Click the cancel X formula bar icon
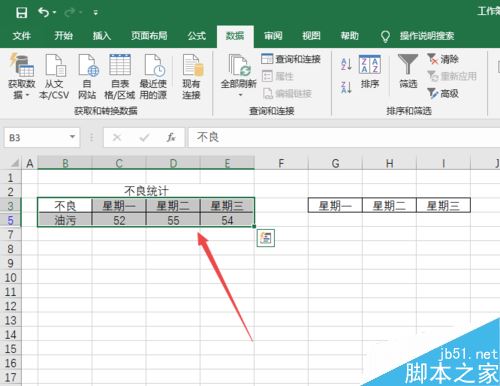The image size is (500, 386). coord(117,137)
